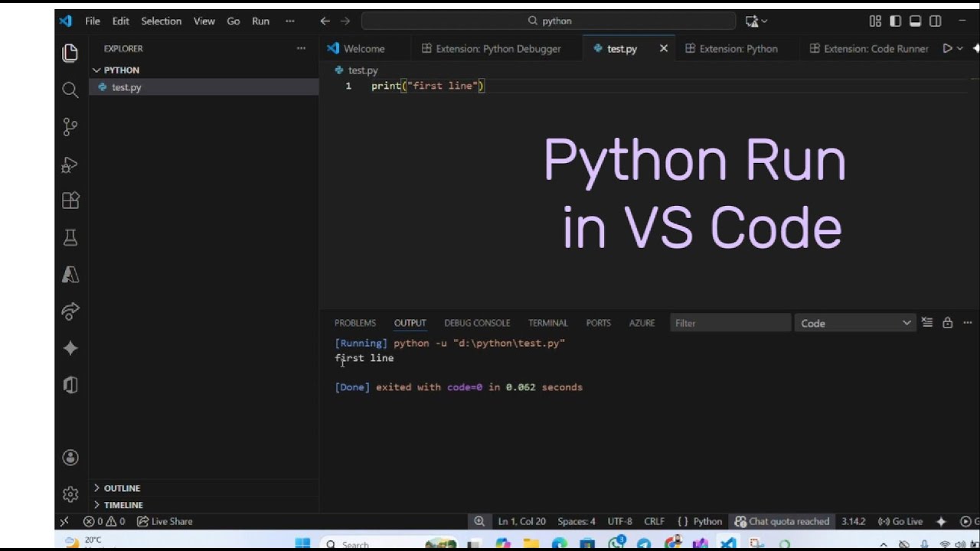Open the Copilot chat icon in the title bar
The image size is (980, 551).
tap(752, 21)
